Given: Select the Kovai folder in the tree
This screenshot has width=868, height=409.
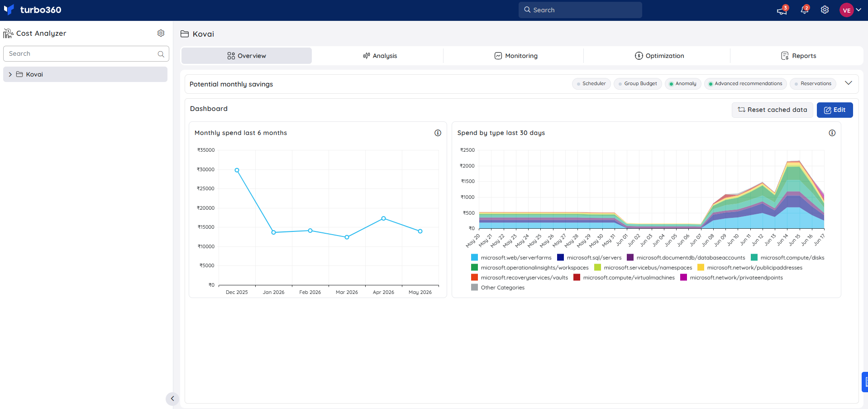Looking at the screenshot, I should 85,74.
